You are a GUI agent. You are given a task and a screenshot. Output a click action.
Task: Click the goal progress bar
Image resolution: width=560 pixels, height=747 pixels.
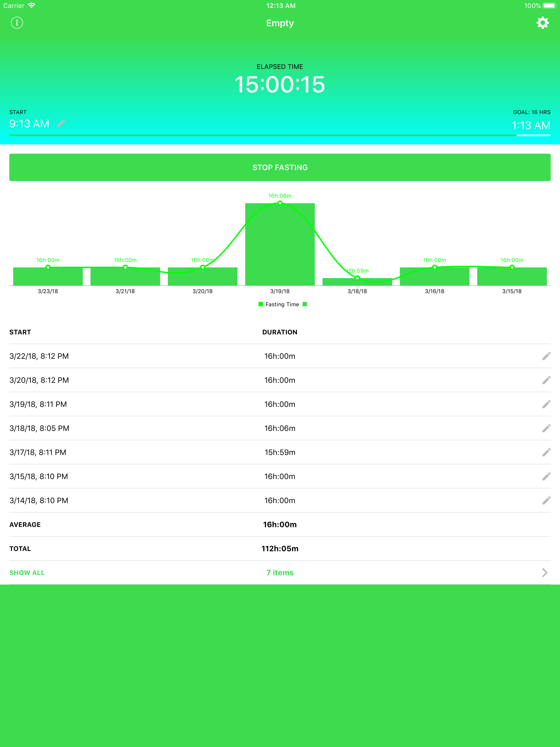(x=280, y=135)
